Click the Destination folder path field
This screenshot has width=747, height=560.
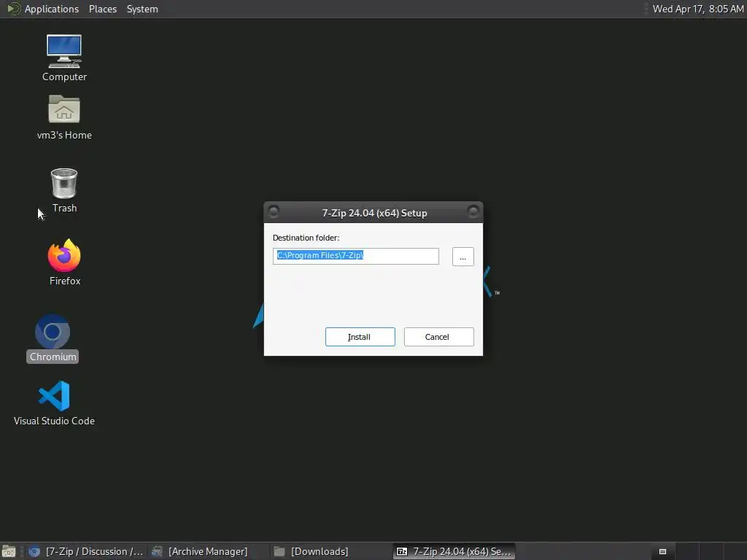pyautogui.click(x=355, y=256)
